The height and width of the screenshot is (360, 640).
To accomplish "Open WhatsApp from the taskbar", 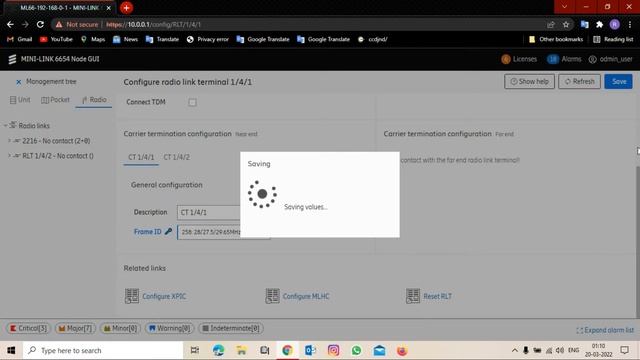I will point(356,350).
